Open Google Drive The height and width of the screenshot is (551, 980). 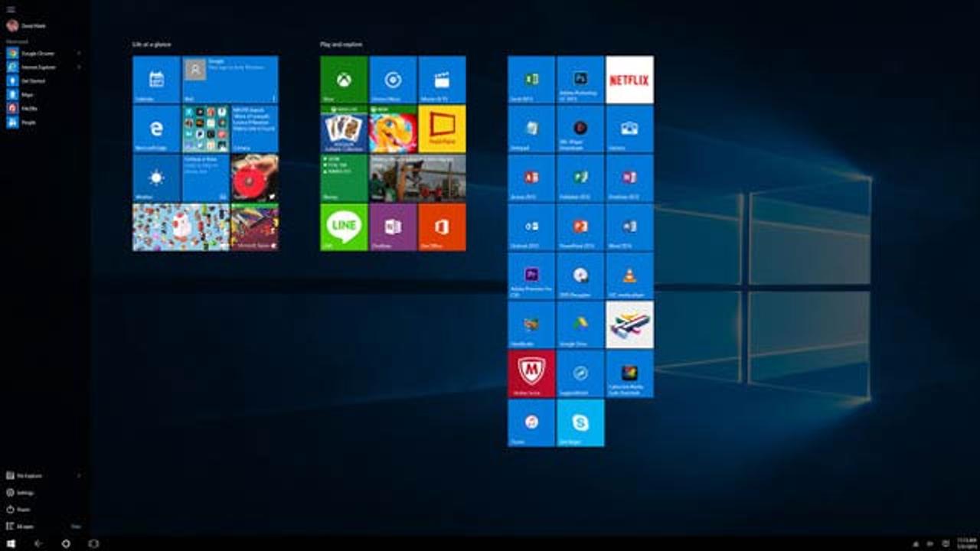click(x=580, y=325)
